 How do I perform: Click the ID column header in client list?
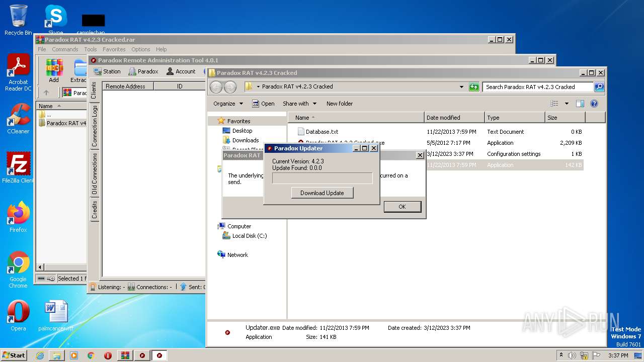click(x=180, y=86)
